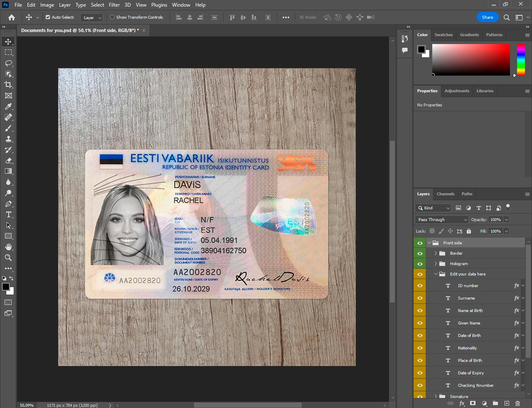The height and width of the screenshot is (408, 532).
Task: Enable Show Transform Controls checkbox
Action: coord(112,17)
